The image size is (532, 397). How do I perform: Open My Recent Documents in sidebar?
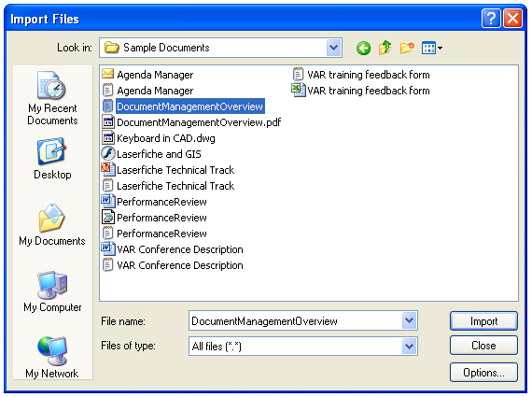point(52,99)
